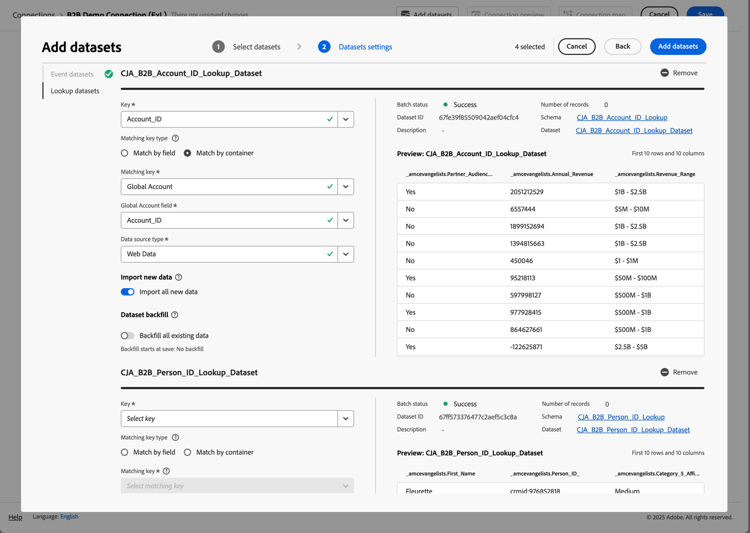This screenshot has width=750, height=533.
Task: Expand the Data source type Web Data dropdown
Action: click(345, 254)
